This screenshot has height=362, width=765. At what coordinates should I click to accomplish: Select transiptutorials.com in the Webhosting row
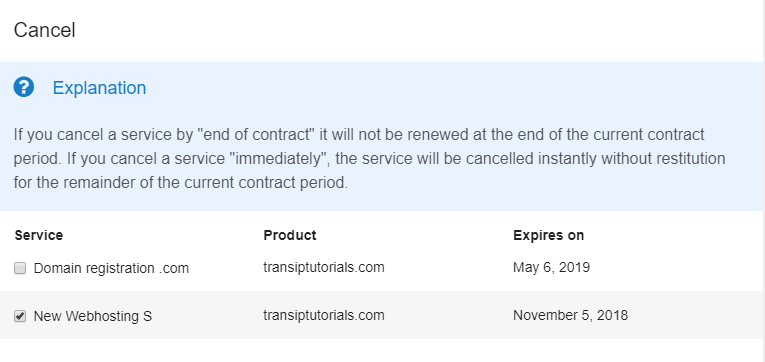(324, 315)
